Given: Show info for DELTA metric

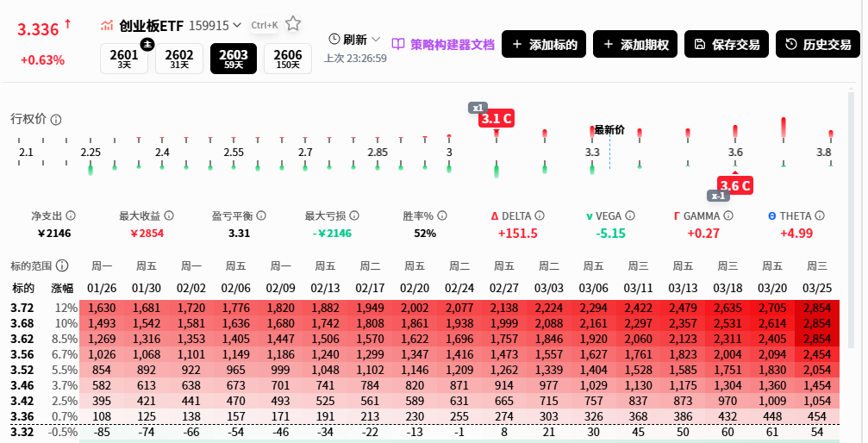Looking at the screenshot, I should coord(538,215).
